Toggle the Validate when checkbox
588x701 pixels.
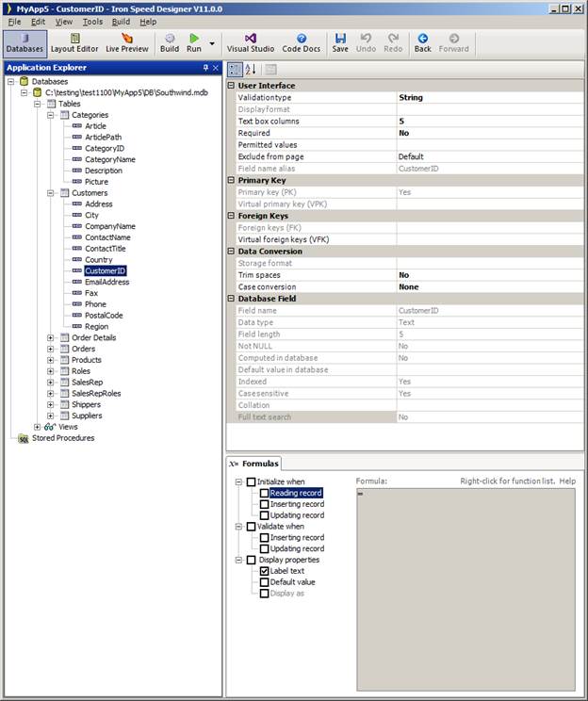[x=252, y=527]
